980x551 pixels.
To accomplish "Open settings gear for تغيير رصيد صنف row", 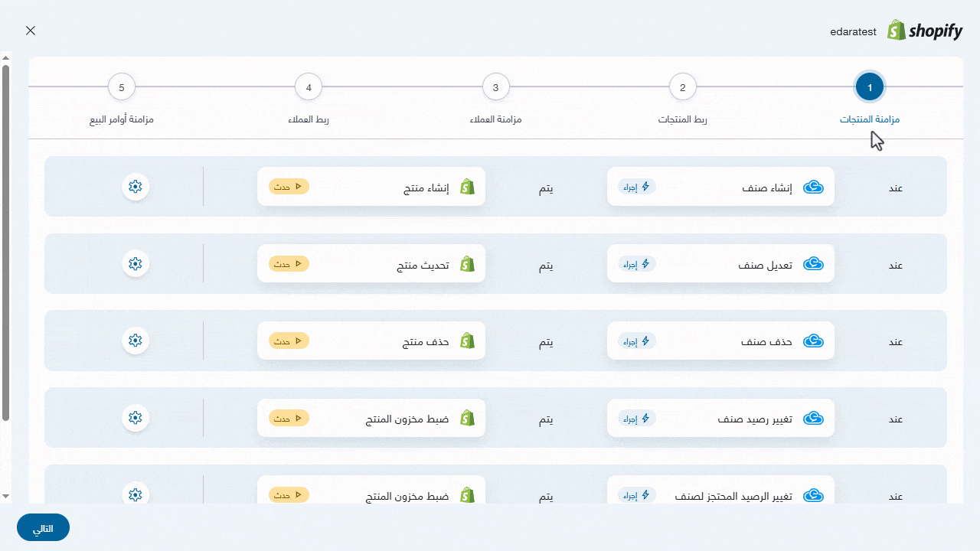I will (136, 418).
